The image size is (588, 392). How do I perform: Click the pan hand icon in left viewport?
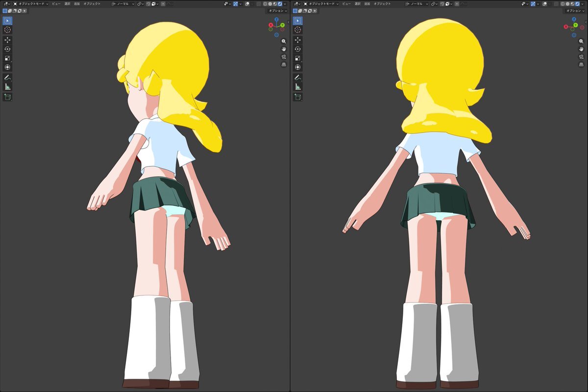(284, 49)
